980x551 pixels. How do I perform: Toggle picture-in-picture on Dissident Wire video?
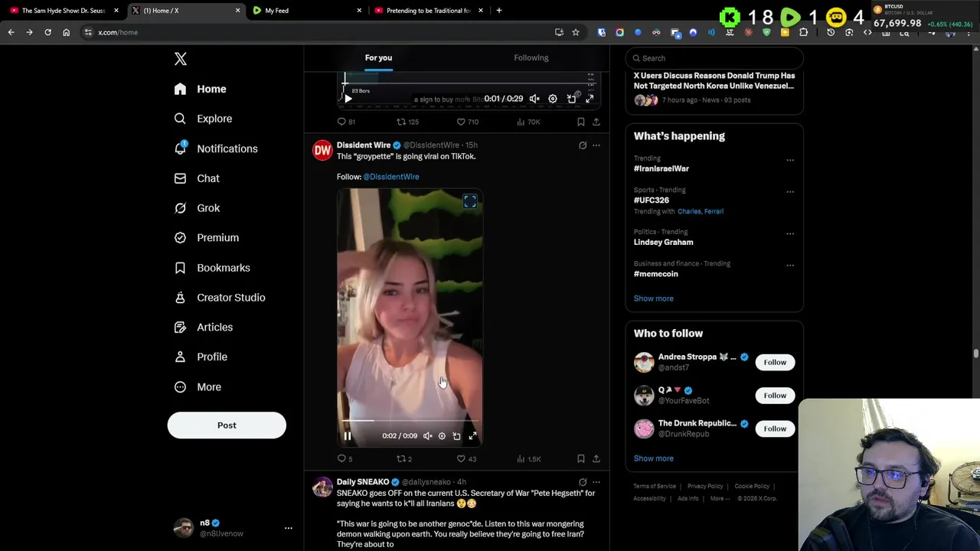tap(456, 436)
